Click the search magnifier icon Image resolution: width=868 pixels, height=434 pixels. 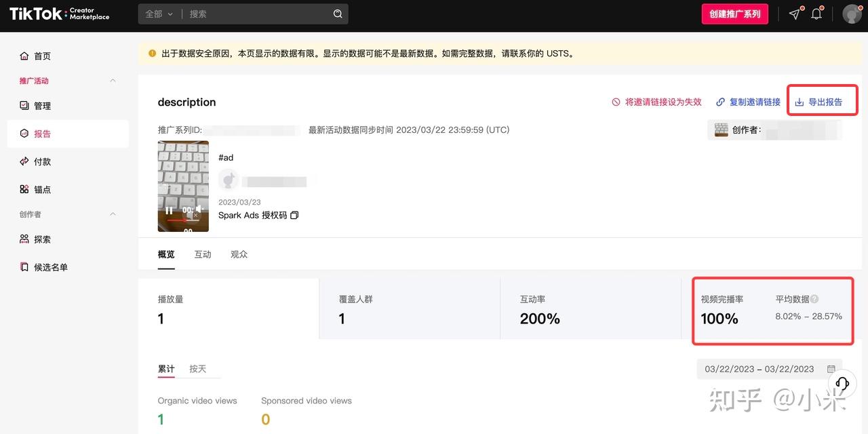338,14
